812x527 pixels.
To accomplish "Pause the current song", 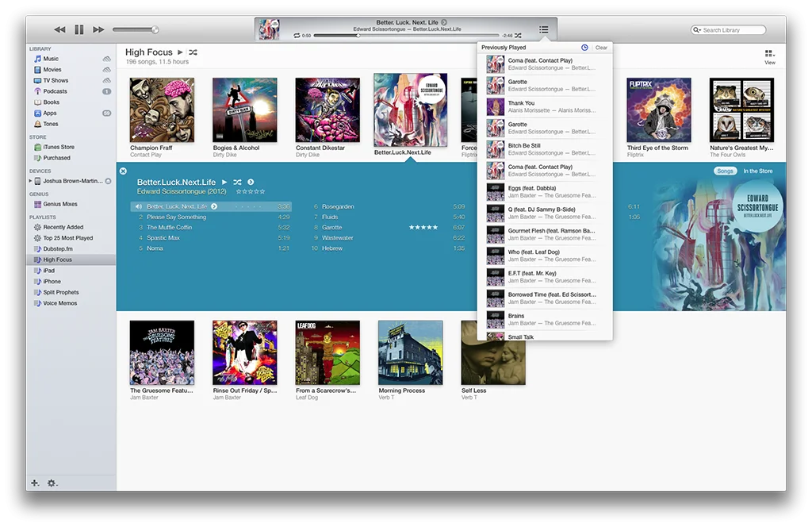I will [79, 29].
